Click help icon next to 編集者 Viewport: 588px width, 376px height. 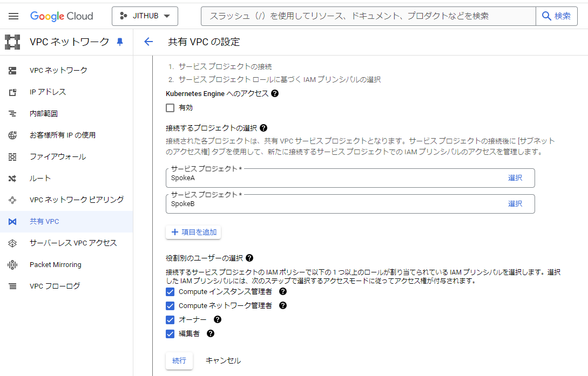click(x=211, y=333)
